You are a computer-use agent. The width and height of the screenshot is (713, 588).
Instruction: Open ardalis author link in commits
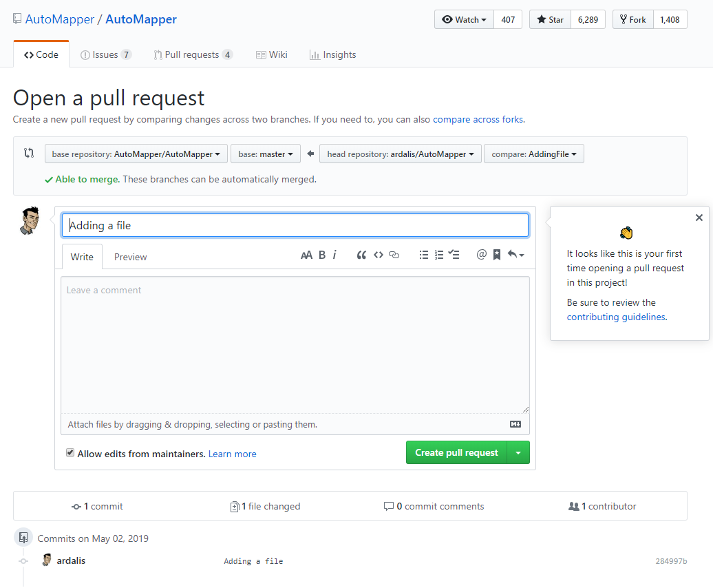(71, 560)
